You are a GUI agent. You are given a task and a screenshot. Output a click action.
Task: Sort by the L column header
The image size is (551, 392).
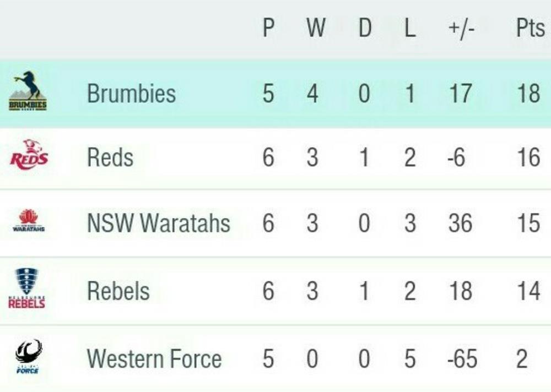click(x=409, y=29)
